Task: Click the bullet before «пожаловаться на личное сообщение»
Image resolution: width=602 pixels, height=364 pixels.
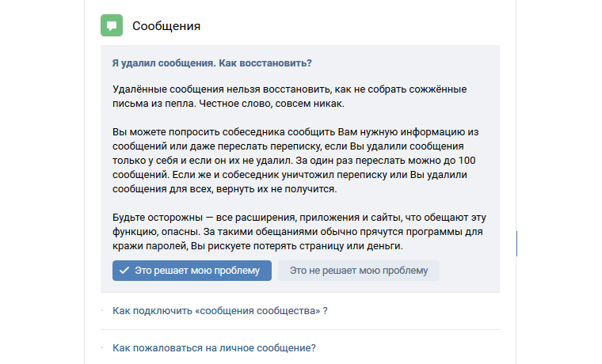Action: 102,347
